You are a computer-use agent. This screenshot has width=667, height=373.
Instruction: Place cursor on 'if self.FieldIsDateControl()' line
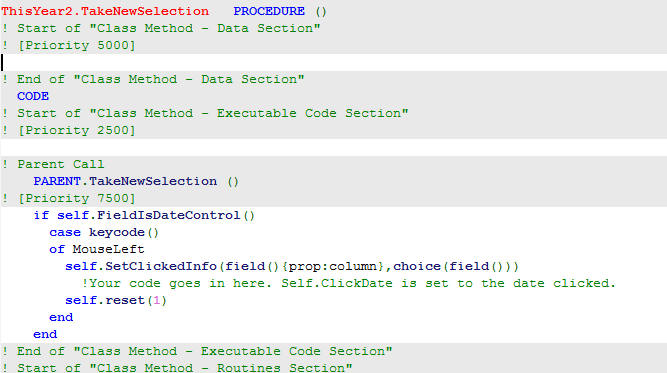(x=144, y=216)
